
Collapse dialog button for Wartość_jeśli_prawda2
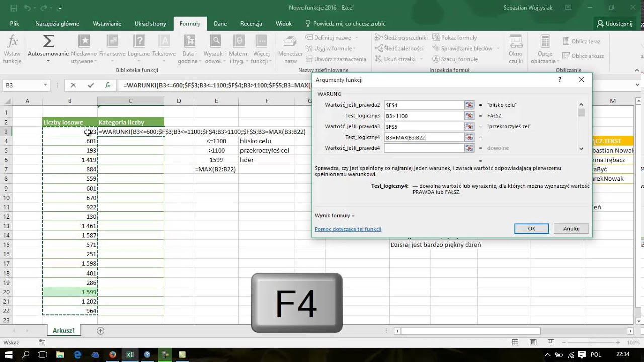pyautogui.click(x=469, y=105)
